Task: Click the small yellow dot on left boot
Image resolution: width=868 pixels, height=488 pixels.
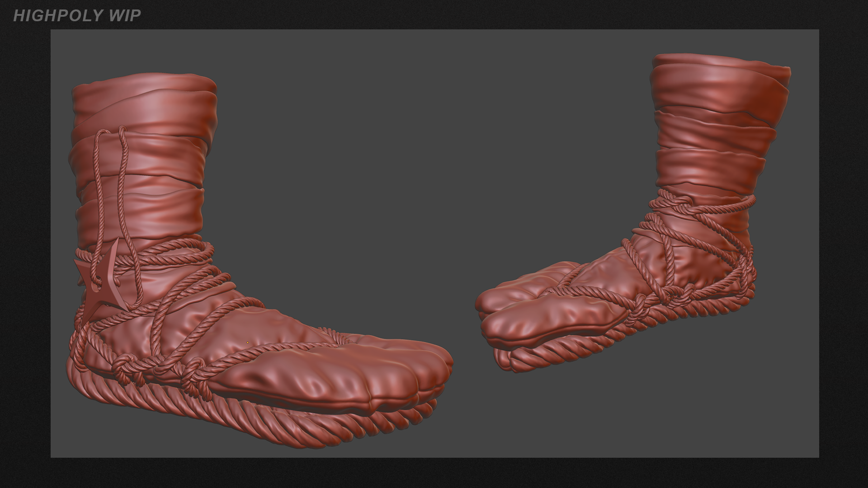Action: pyautogui.click(x=247, y=343)
